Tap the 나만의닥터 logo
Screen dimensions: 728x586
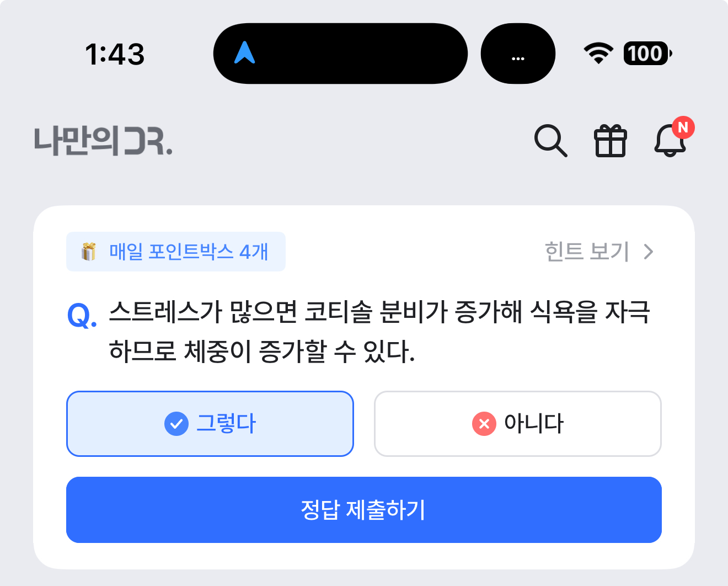(103, 141)
